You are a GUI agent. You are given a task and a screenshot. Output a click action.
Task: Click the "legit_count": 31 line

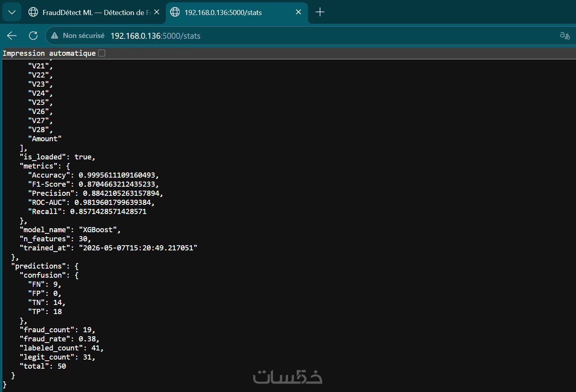(x=57, y=357)
